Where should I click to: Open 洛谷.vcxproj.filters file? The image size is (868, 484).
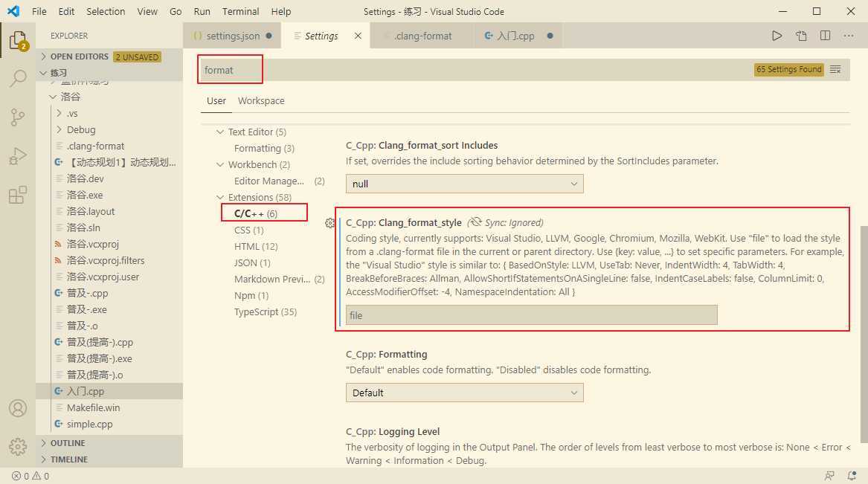[109, 260]
